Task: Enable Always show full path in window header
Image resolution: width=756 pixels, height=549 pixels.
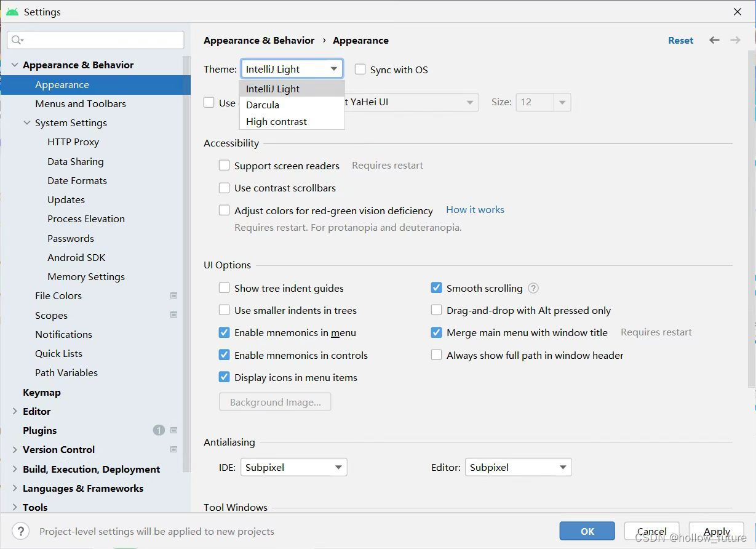Action: click(437, 355)
